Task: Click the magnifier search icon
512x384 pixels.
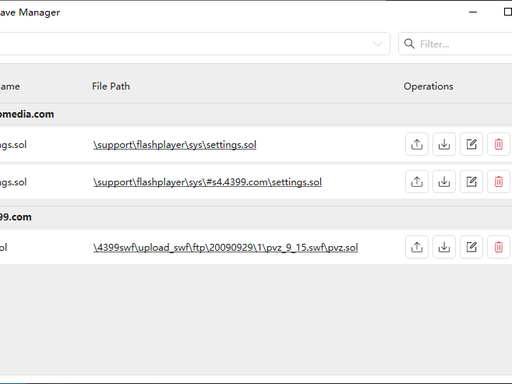Action: (x=409, y=44)
